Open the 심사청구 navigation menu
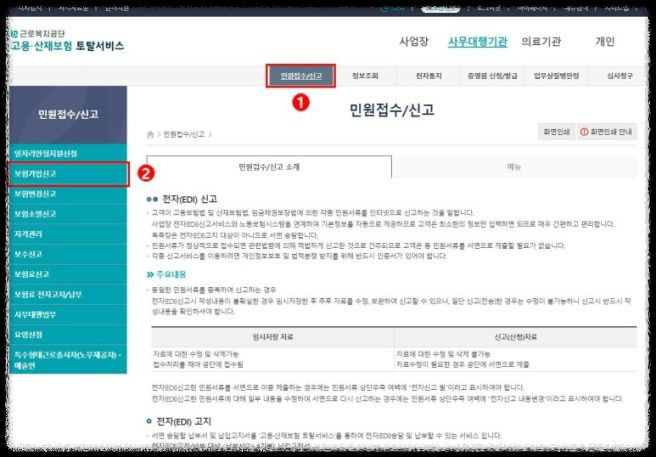This screenshot has width=656, height=457. point(620,76)
